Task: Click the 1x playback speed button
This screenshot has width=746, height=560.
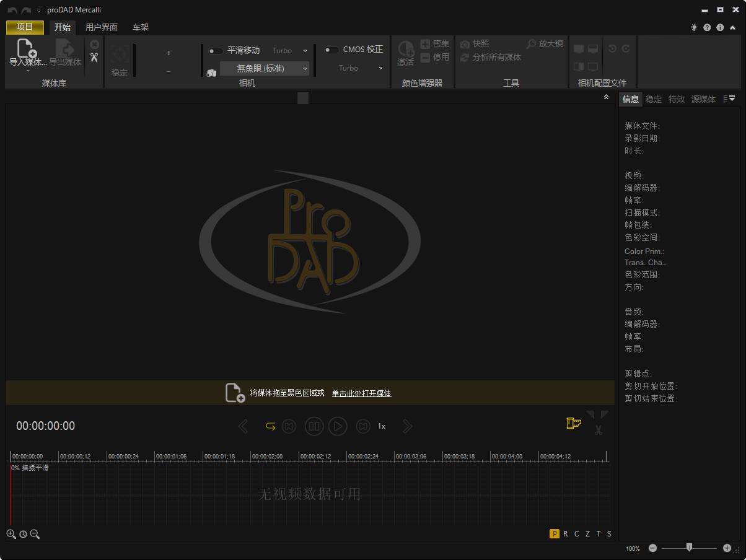Action: click(382, 426)
